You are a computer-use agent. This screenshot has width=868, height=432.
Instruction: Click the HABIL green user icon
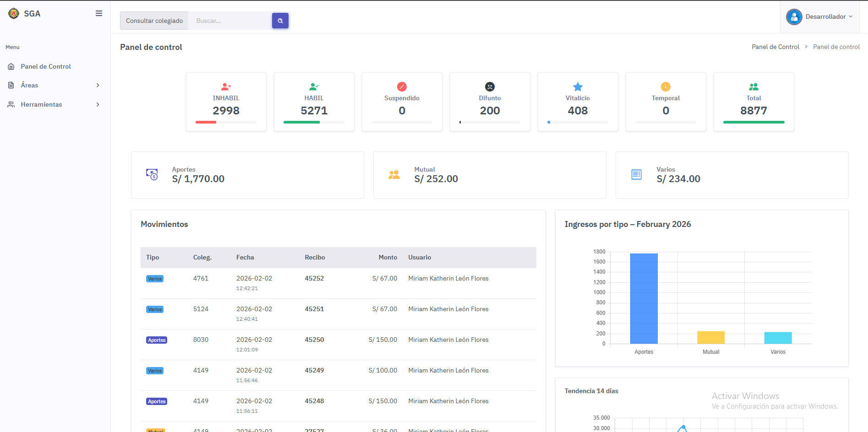[x=314, y=86]
